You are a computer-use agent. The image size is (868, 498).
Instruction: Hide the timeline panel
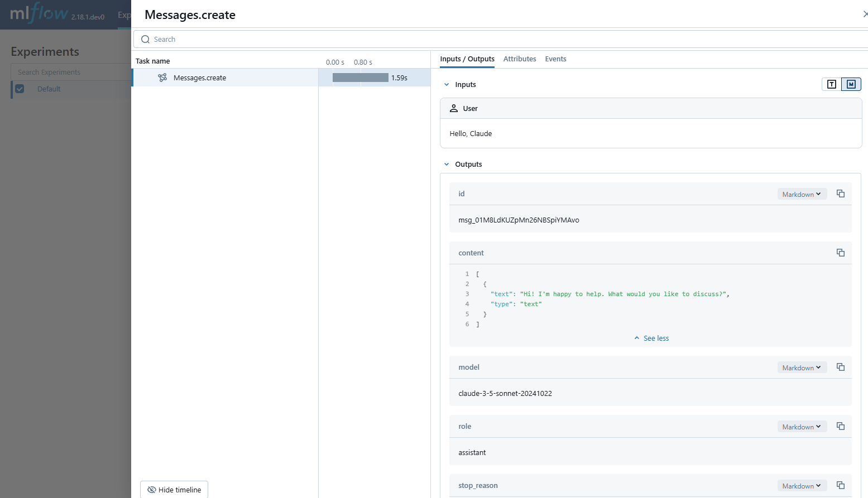tap(174, 489)
